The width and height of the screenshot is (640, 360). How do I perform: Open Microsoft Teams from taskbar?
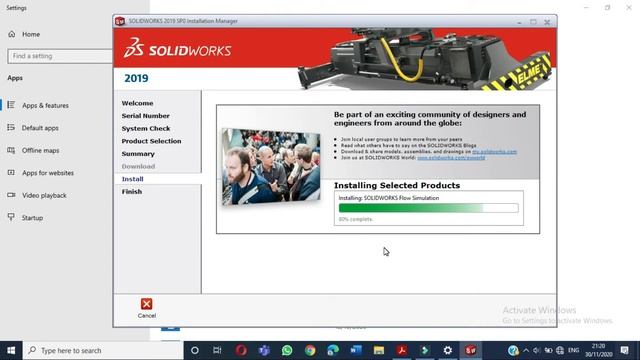click(264, 350)
